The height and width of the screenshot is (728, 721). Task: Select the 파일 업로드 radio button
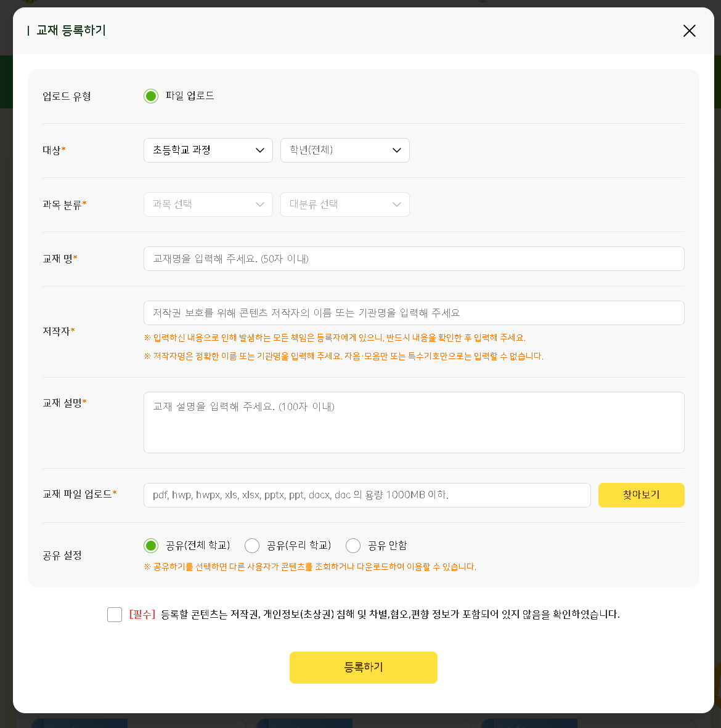click(x=151, y=96)
